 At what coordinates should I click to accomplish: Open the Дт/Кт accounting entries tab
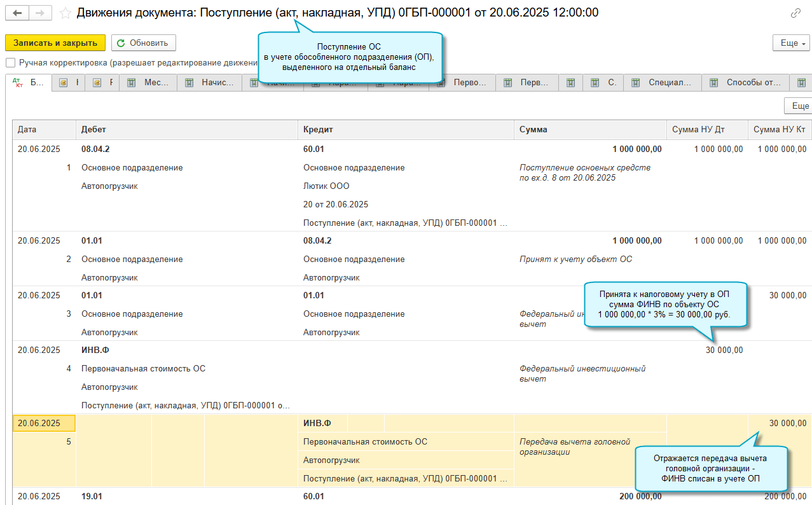tap(29, 83)
